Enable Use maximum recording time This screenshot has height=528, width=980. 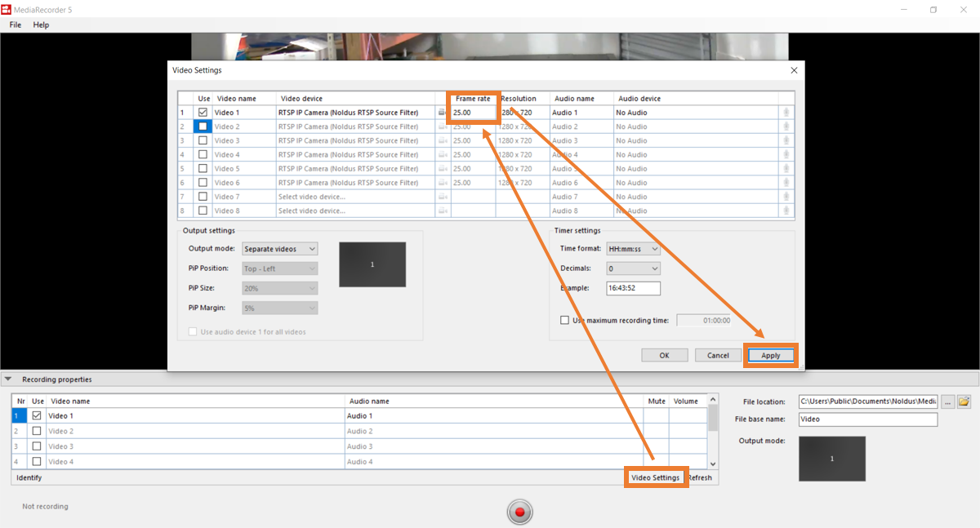pos(564,321)
